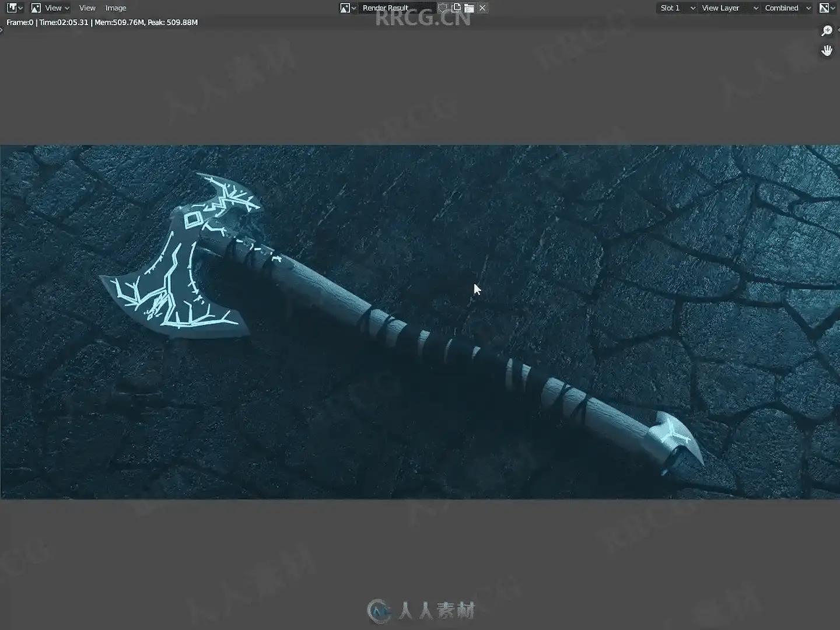
Task: Open the View mode dropdown
Action: [x=50, y=8]
